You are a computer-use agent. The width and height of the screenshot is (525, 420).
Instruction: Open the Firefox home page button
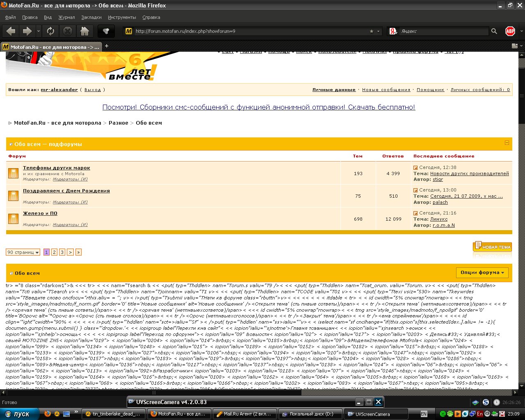pos(84,31)
